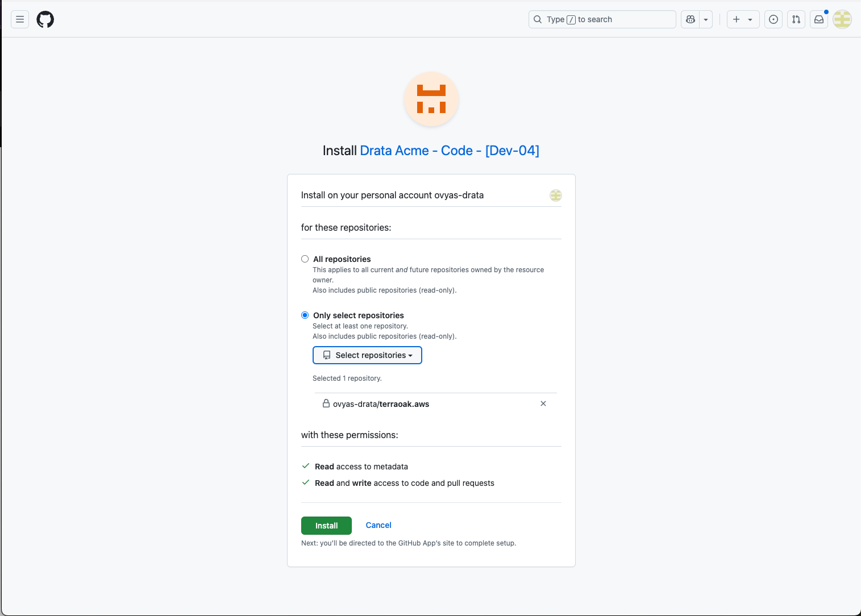Click the Drata app logo avatar

pos(431,99)
